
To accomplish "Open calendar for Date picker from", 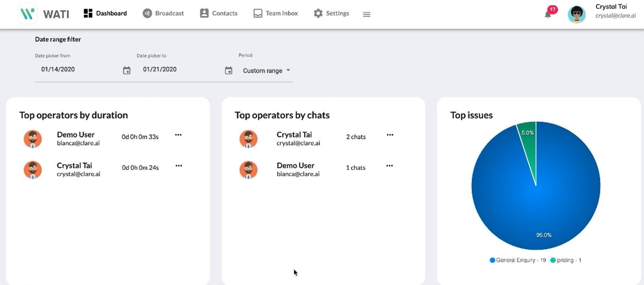I will [x=127, y=71].
